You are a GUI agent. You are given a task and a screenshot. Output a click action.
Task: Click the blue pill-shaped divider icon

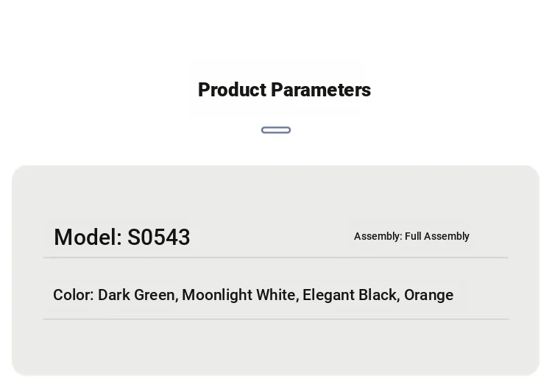276,130
